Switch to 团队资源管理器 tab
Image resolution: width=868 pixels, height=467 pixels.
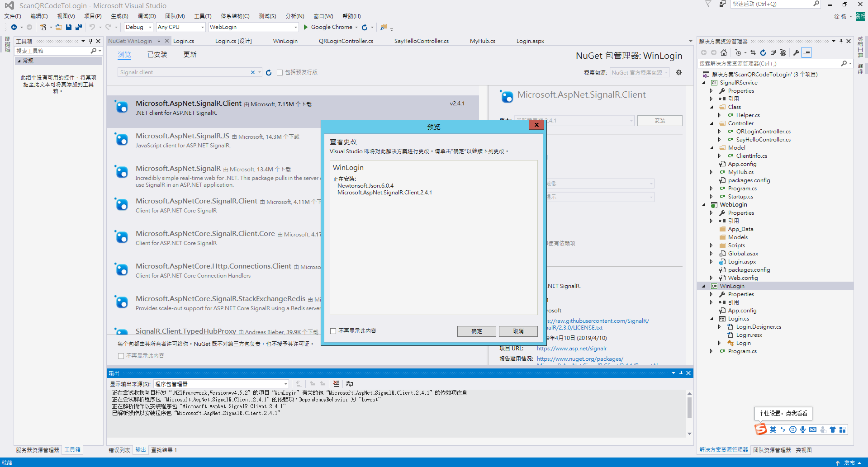pyautogui.click(x=772, y=450)
